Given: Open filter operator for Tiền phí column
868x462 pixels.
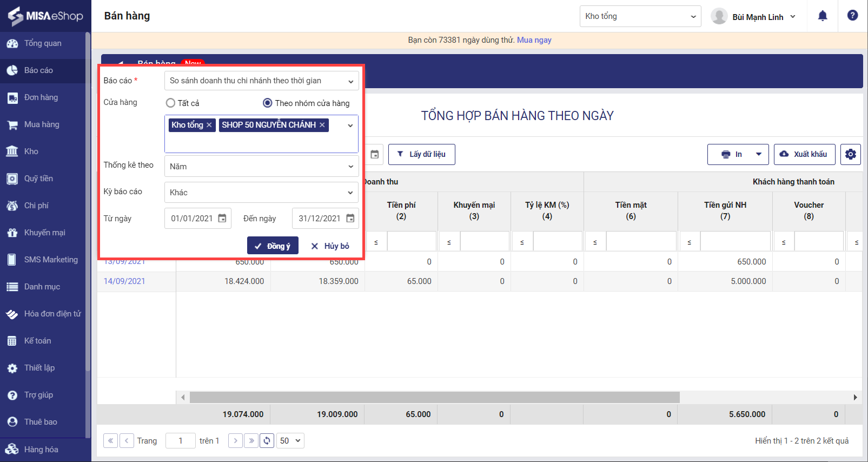Looking at the screenshot, I should coord(376,242).
